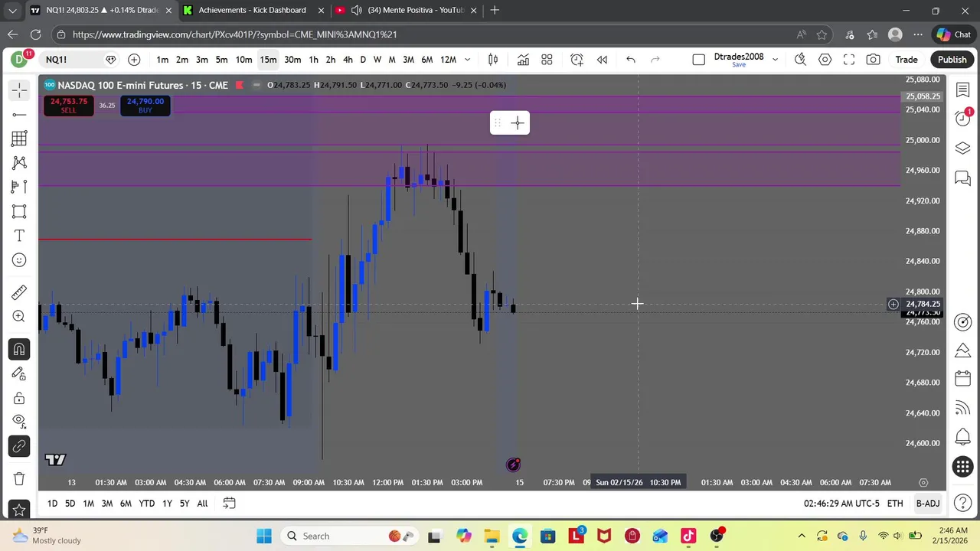The height and width of the screenshot is (551, 980).
Task: Publish the chart idea
Action: tap(952, 60)
